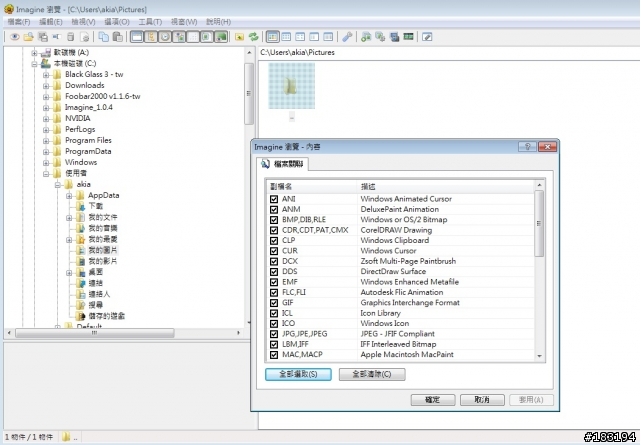Toggle the folder tree pane icon
641x445 pixels.
(151, 37)
